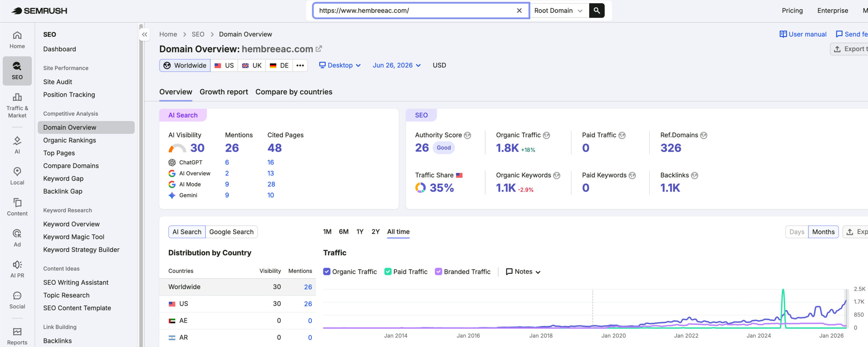Open the Local sidebar icon
868x347 pixels.
pyautogui.click(x=17, y=176)
